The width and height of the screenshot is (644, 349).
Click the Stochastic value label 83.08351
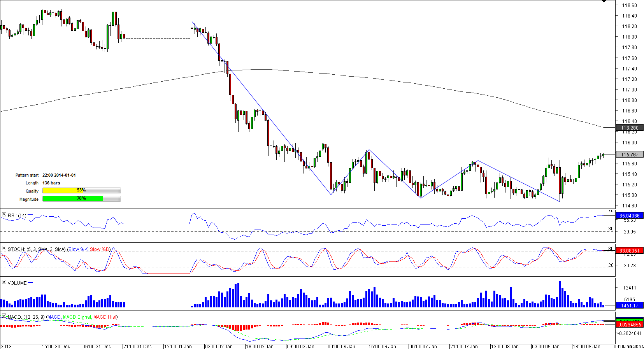(630, 251)
